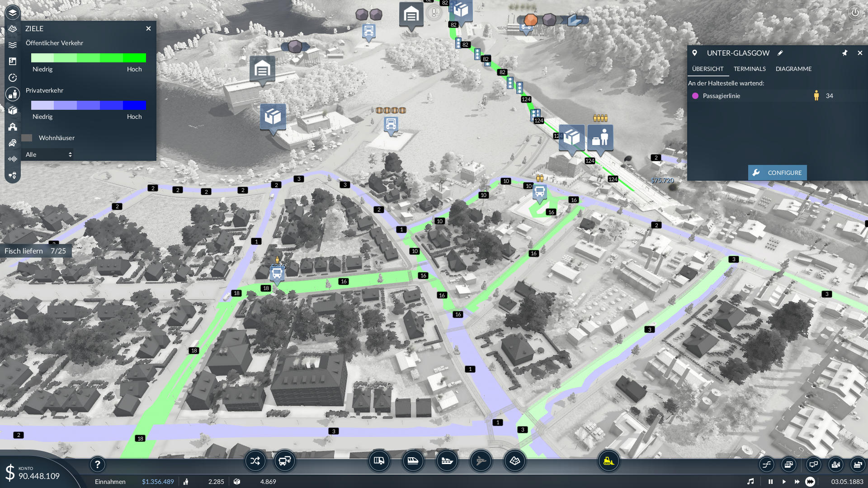Image resolution: width=868 pixels, height=488 pixels.
Task: Open the rail construction menu
Action: coord(413,461)
